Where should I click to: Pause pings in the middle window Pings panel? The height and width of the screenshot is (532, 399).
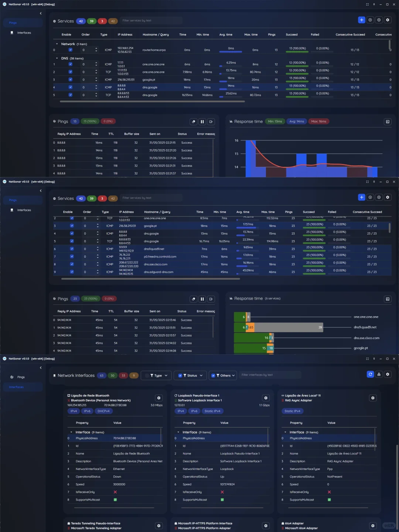pos(202,299)
